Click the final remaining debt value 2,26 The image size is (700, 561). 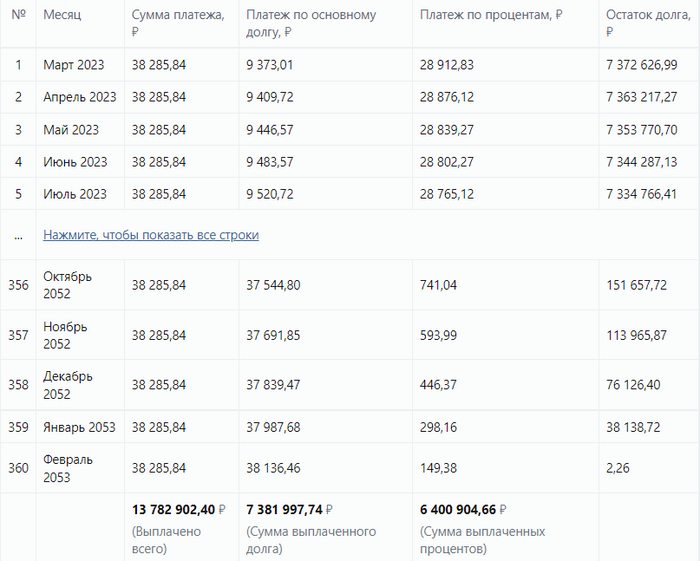click(x=618, y=468)
